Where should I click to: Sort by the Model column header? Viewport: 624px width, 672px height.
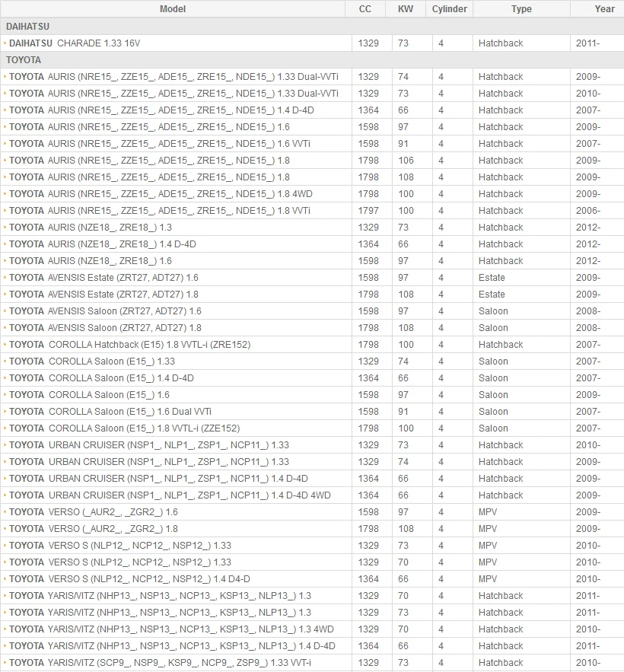click(173, 8)
